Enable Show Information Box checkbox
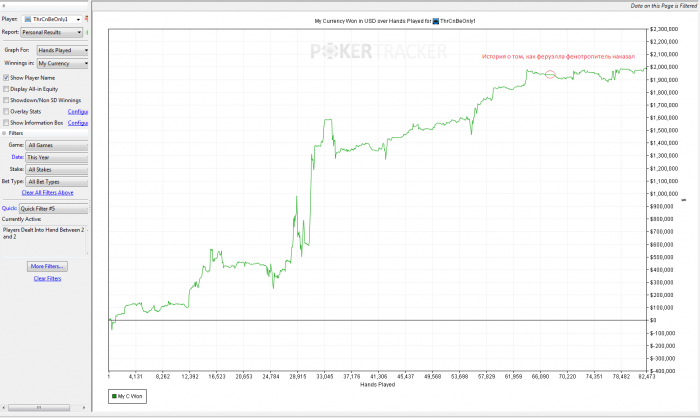700x418 pixels. (x=6, y=122)
